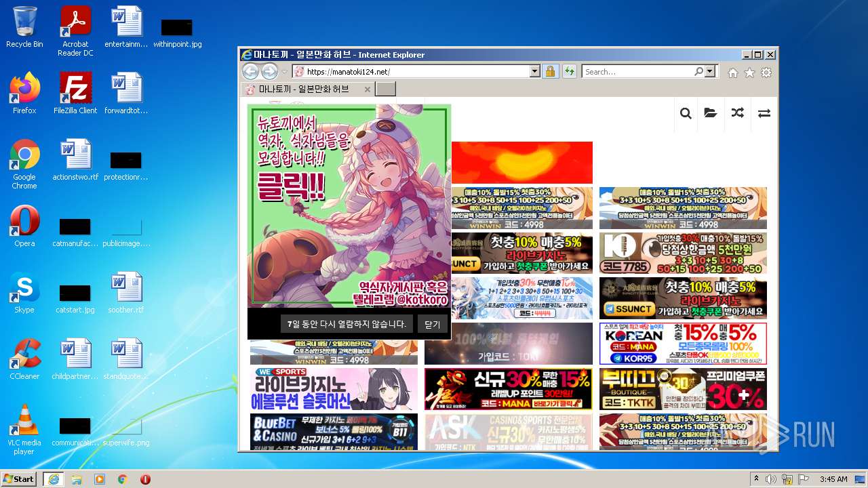Click the tray network status icon
The height and width of the screenshot is (488, 868).
click(787, 479)
